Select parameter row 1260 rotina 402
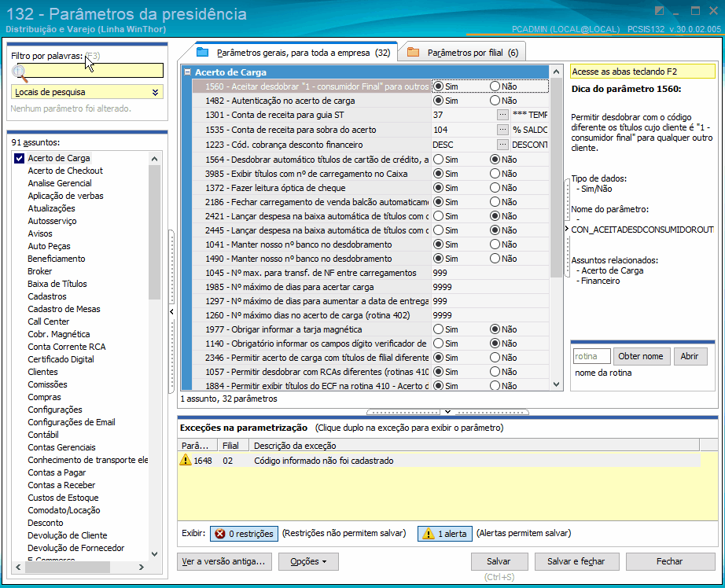Viewport: 725px width, 588px height. pos(371,315)
